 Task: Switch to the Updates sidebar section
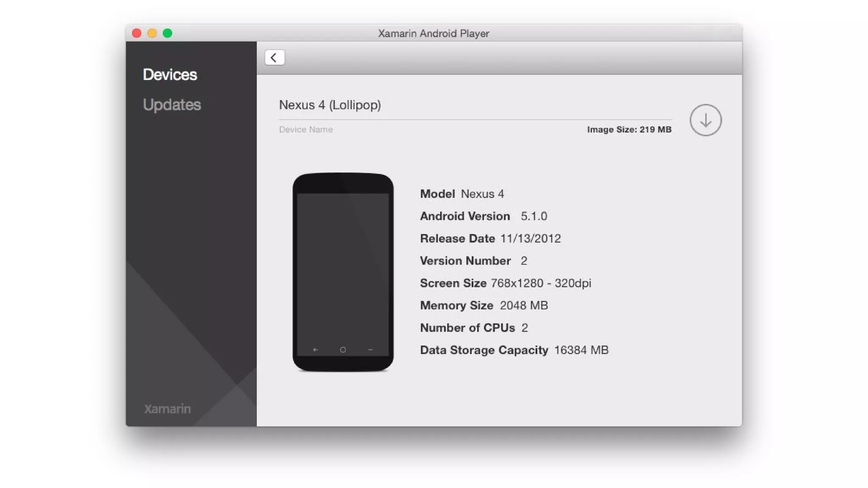tap(172, 105)
